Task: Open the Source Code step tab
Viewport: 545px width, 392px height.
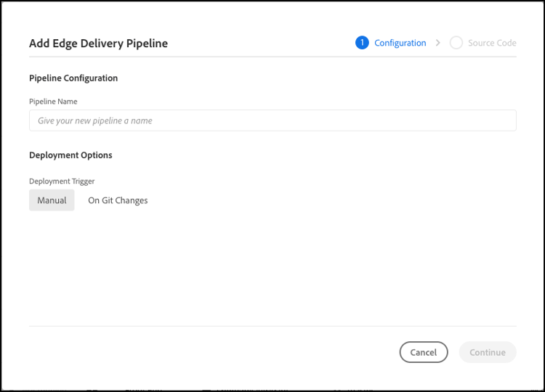Action: tap(492, 43)
